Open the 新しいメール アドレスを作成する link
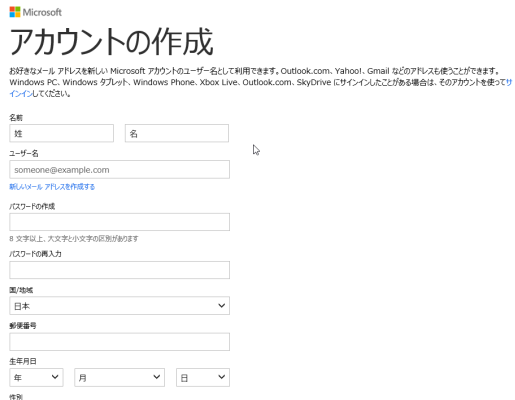 click(x=52, y=187)
